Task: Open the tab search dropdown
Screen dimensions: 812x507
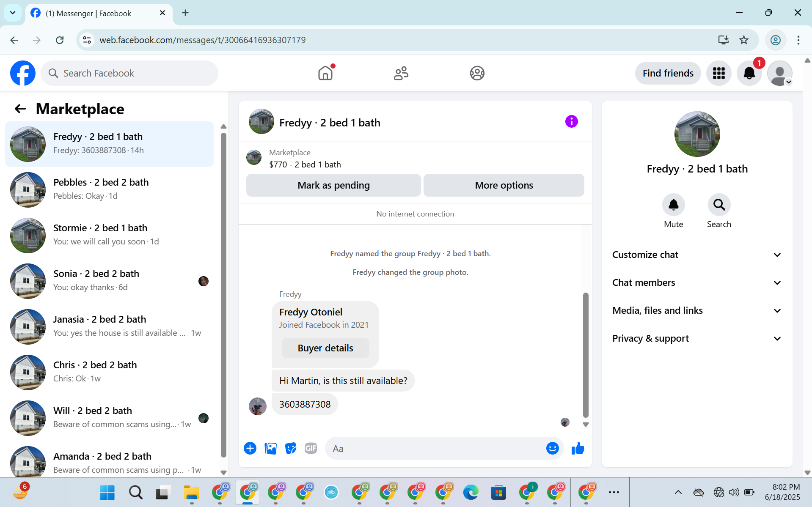Action: click(x=12, y=13)
